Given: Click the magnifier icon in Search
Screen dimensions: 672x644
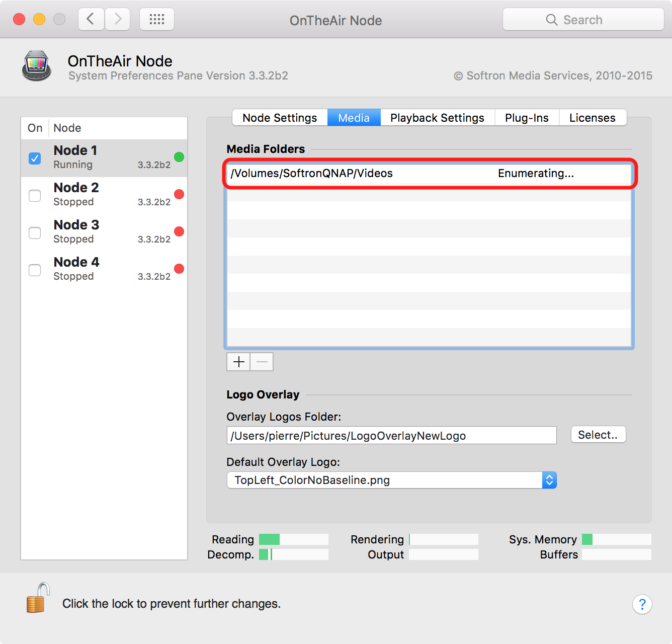Looking at the screenshot, I should tap(552, 20).
